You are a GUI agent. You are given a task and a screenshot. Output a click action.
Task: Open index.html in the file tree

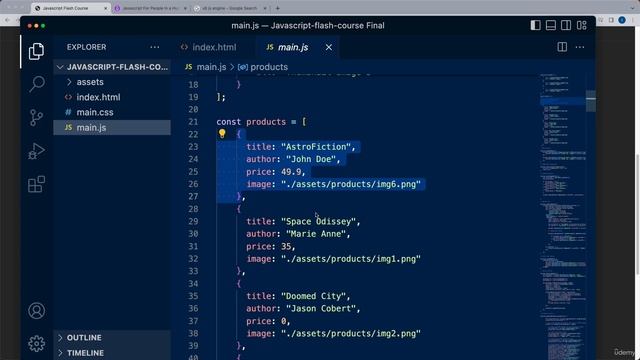point(112,97)
